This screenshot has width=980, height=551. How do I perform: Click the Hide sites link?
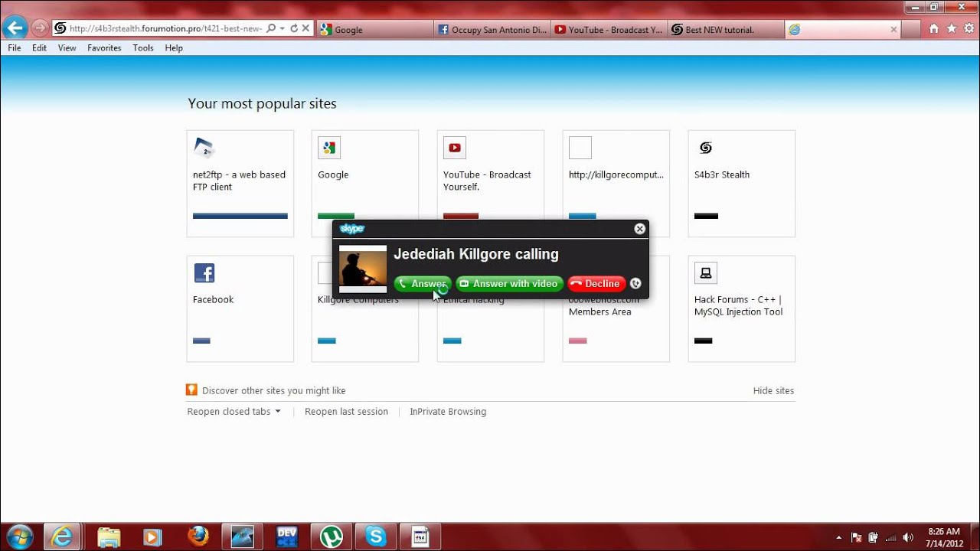(x=773, y=390)
